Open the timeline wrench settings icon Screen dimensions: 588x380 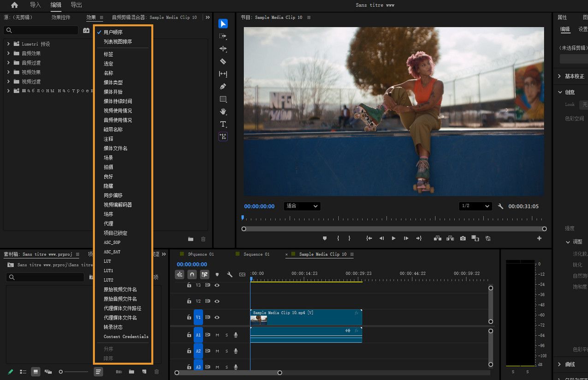tap(230, 274)
